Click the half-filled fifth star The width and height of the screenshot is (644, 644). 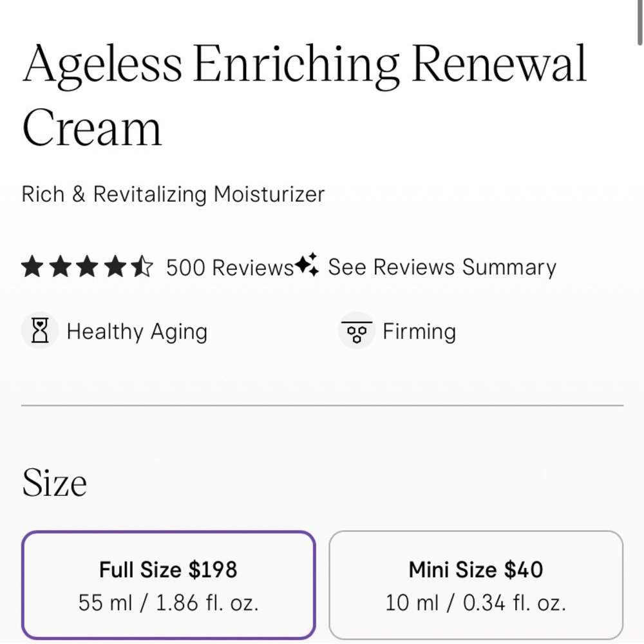[x=143, y=267]
